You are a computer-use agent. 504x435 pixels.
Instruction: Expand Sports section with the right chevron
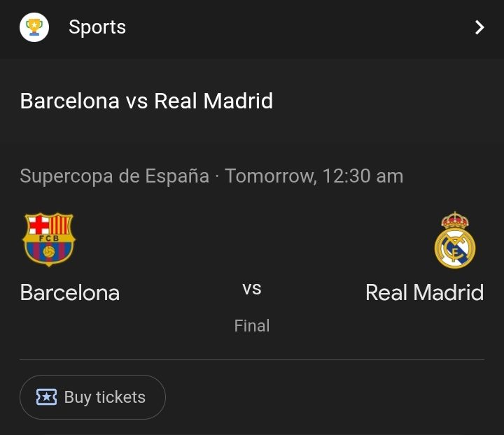(x=479, y=27)
